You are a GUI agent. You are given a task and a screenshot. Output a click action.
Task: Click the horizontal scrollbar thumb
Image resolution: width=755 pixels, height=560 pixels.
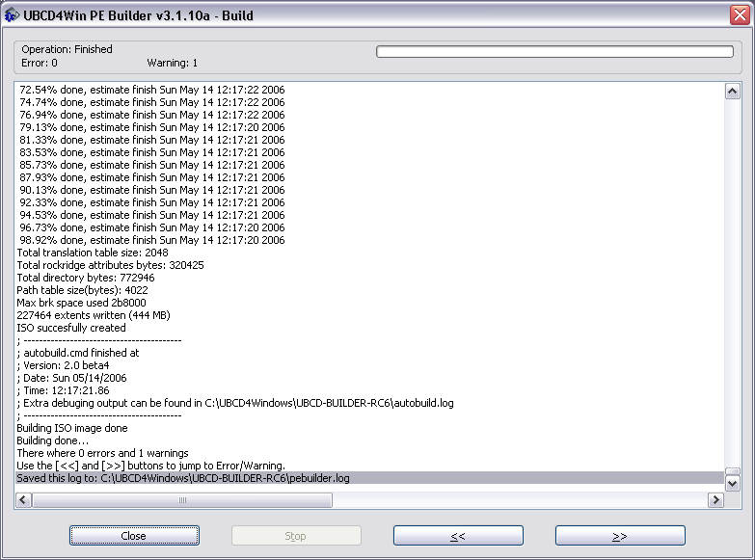[182, 500]
